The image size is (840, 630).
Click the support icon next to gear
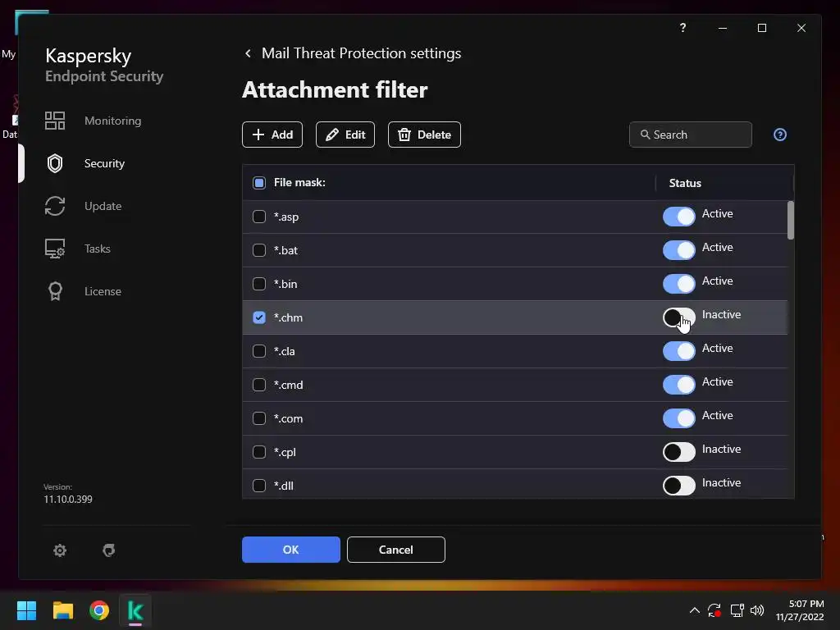[x=109, y=550]
